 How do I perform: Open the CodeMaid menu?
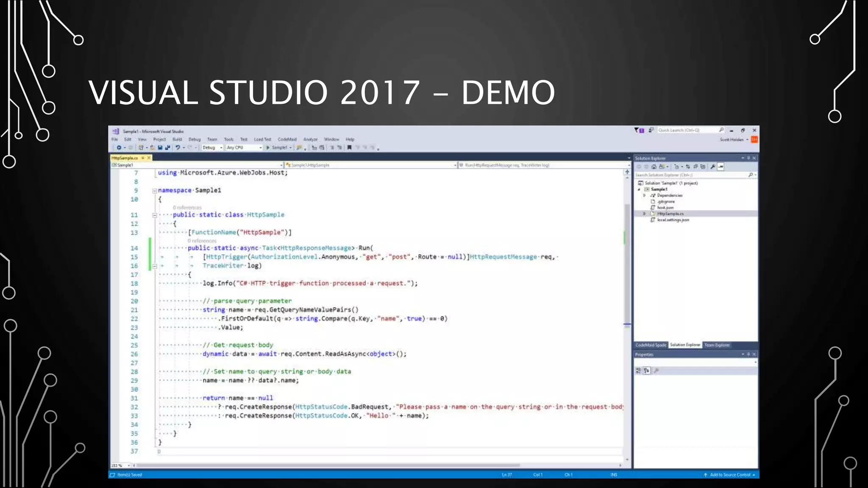click(x=287, y=139)
